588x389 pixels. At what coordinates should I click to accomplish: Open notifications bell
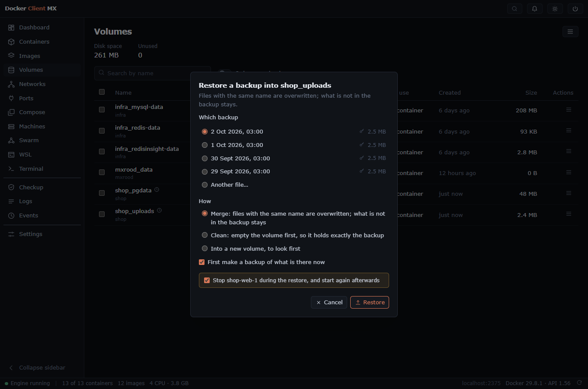point(535,9)
